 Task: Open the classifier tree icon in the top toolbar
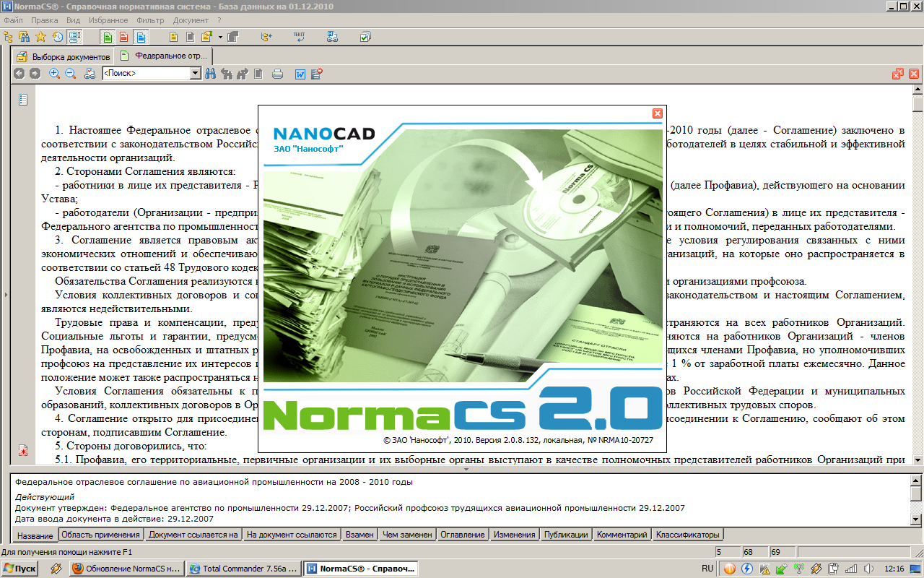pos(9,37)
